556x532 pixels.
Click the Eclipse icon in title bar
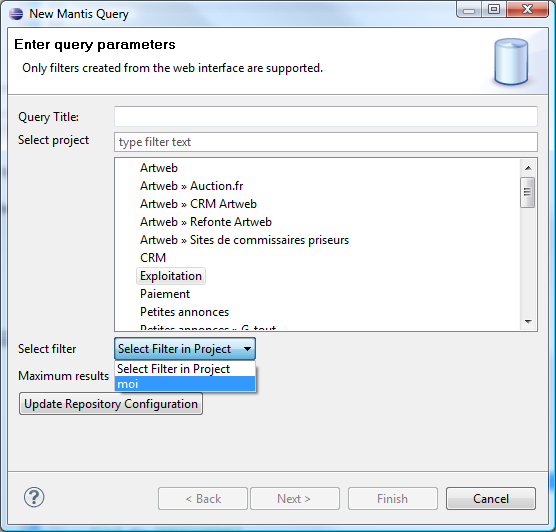coord(16,14)
